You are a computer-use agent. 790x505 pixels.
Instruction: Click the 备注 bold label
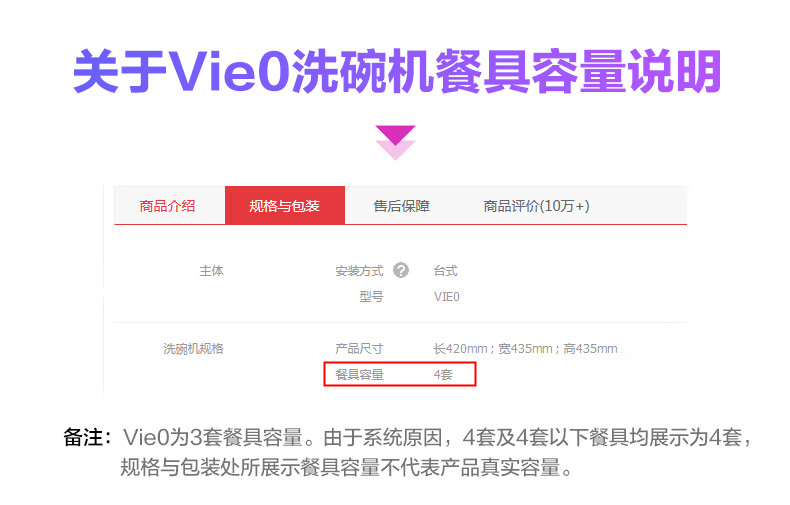[88, 437]
